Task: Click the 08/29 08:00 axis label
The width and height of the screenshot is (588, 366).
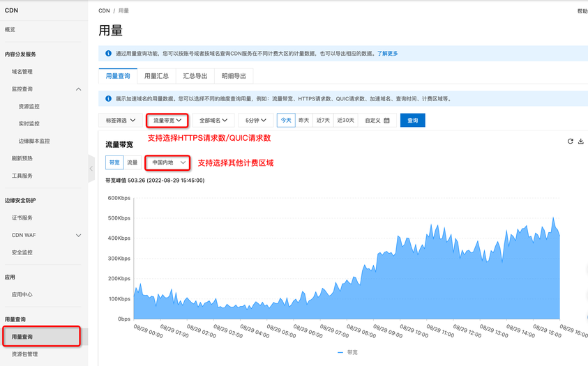Action: (361, 331)
